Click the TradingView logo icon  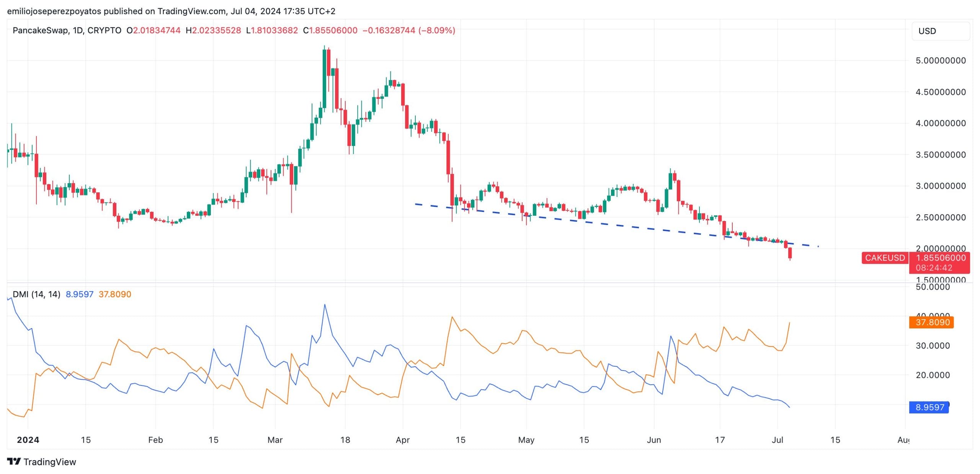pos(14,461)
